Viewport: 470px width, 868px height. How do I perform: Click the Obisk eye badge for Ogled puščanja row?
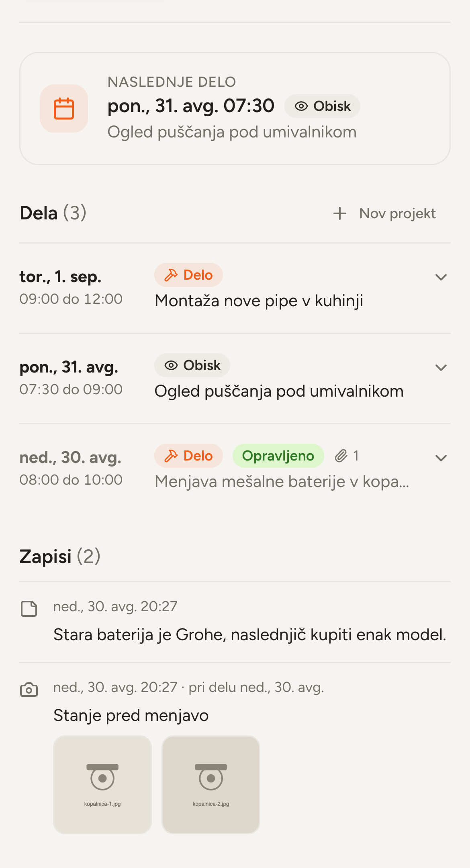point(192,365)
